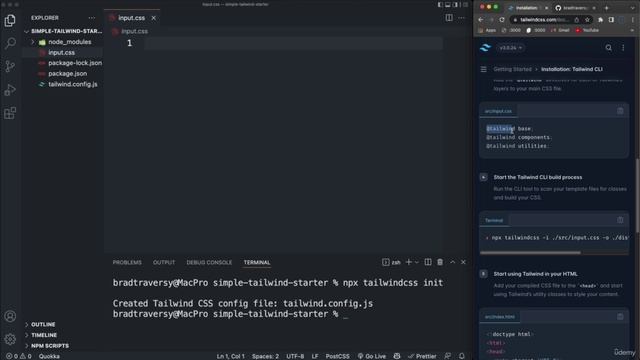Close the terminal panel
Image resolution: width=640 pixels, height=360 pixels.
(463, 262)
